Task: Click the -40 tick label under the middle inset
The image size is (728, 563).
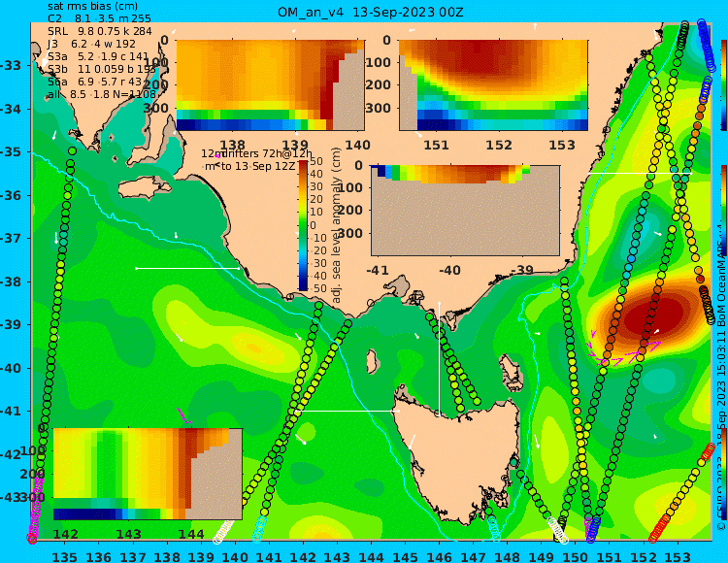Action: pos(448,270)
